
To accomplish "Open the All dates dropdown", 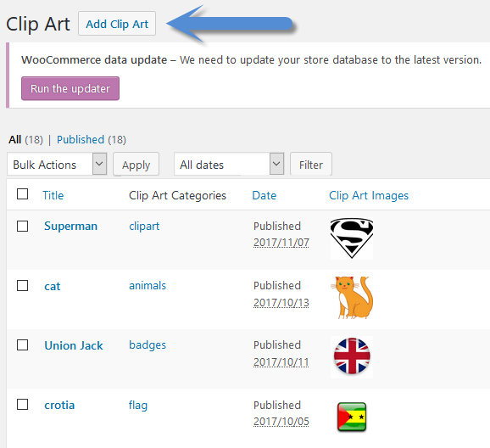I will 229,164.
